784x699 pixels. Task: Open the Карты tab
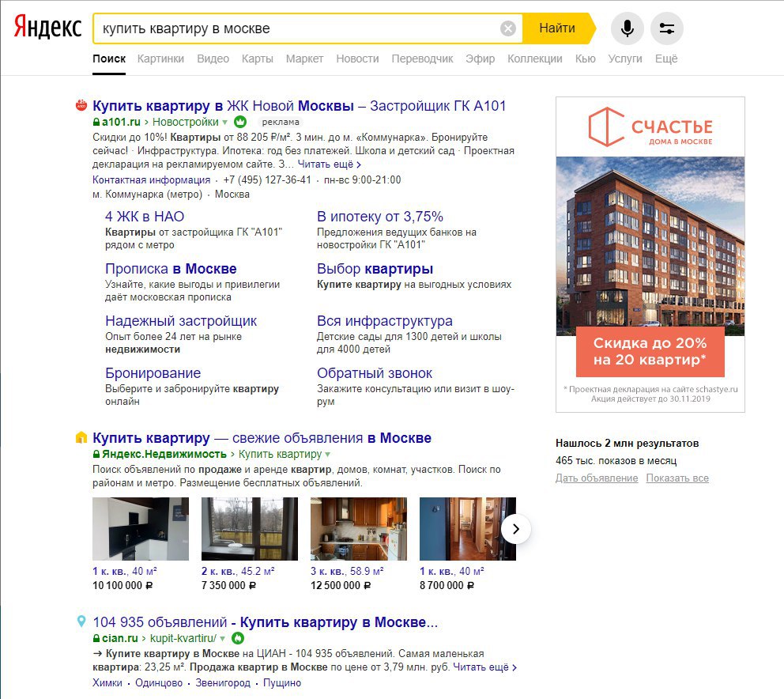coord(257,59)
